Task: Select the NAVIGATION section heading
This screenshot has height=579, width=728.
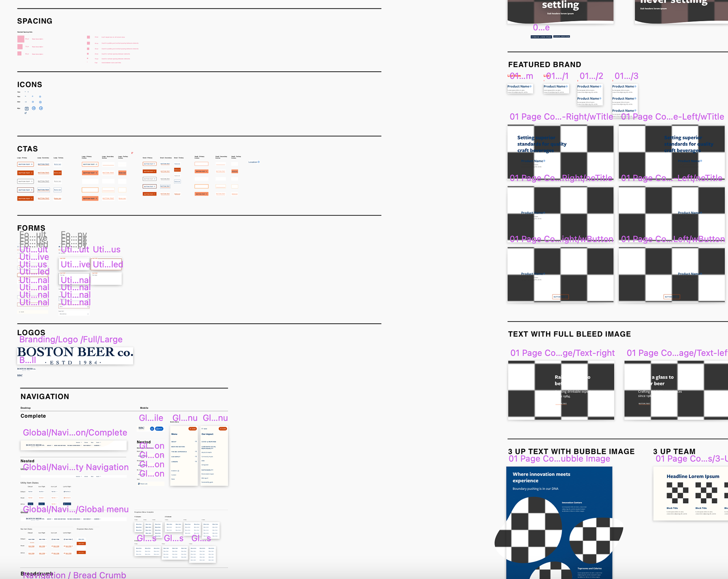Action: (45, 397)
